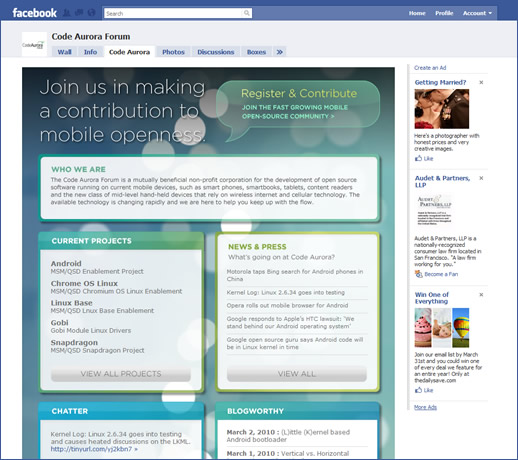Open March 2, 2010 blog post

(x=288, y=436)
